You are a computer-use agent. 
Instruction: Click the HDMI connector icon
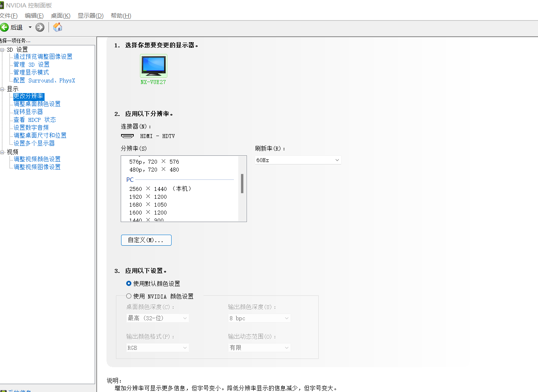pos(127,136)
